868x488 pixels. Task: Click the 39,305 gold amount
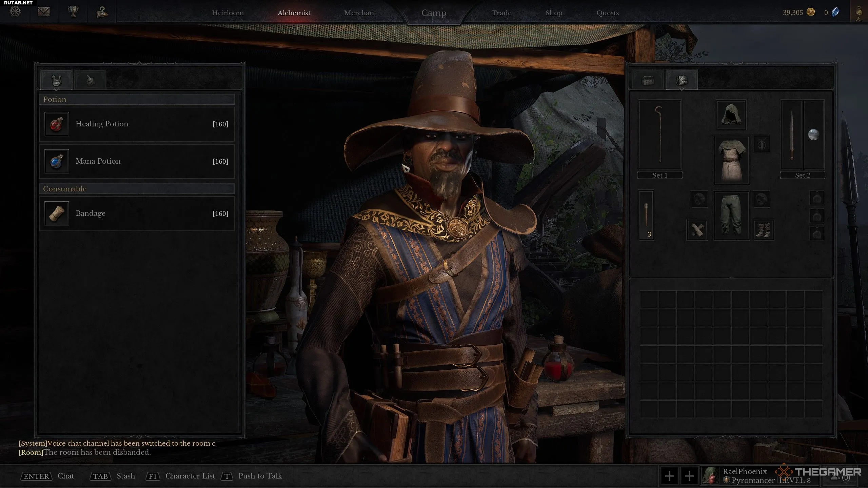[x=793, y=13]
